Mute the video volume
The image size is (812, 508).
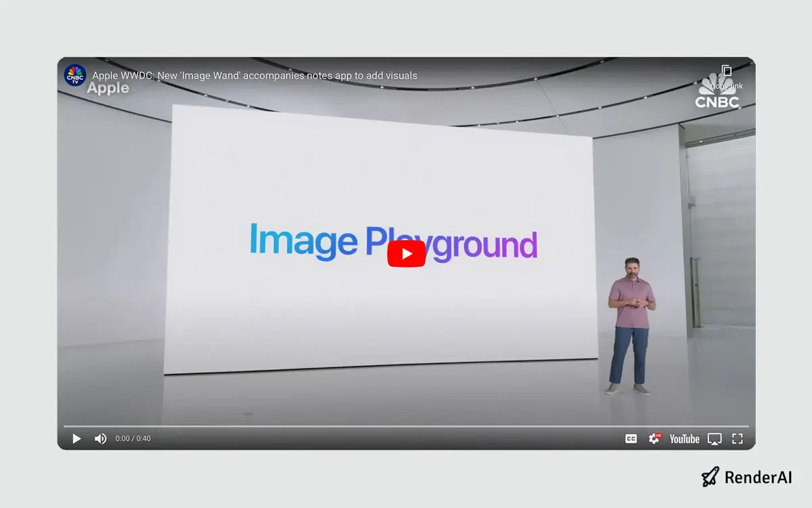(x=100, y=438)
